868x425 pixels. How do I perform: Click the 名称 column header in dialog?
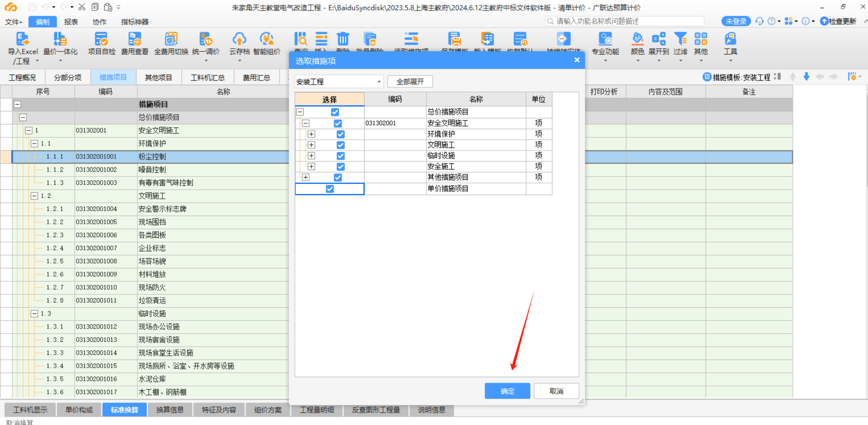(476, 99)
